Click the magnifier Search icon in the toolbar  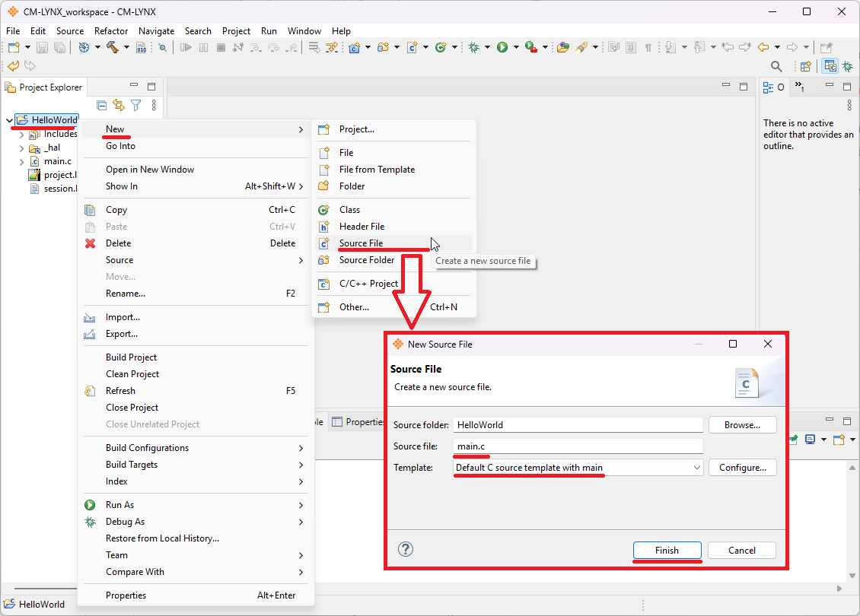tap(776, 67)
